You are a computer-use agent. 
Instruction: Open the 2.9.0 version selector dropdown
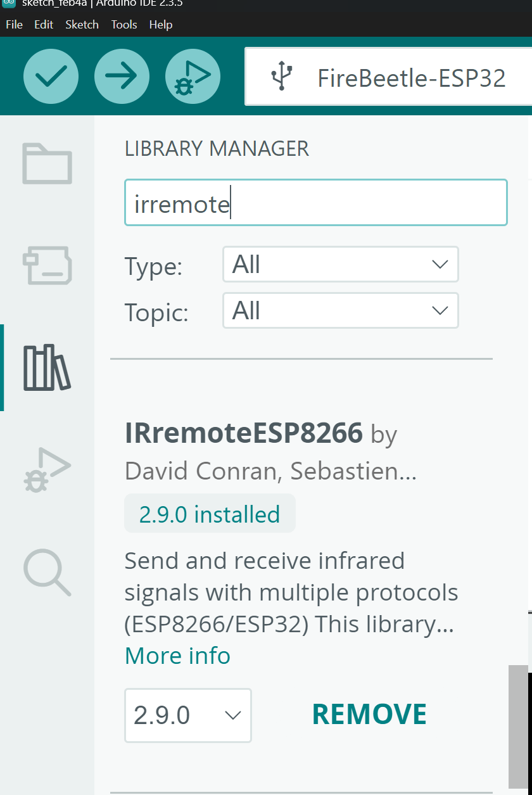(187, 715)
